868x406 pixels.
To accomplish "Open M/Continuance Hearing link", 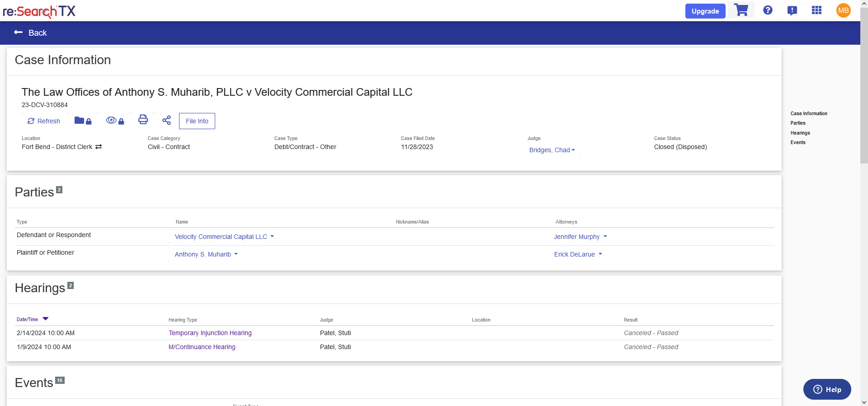I will click(202, 347).
